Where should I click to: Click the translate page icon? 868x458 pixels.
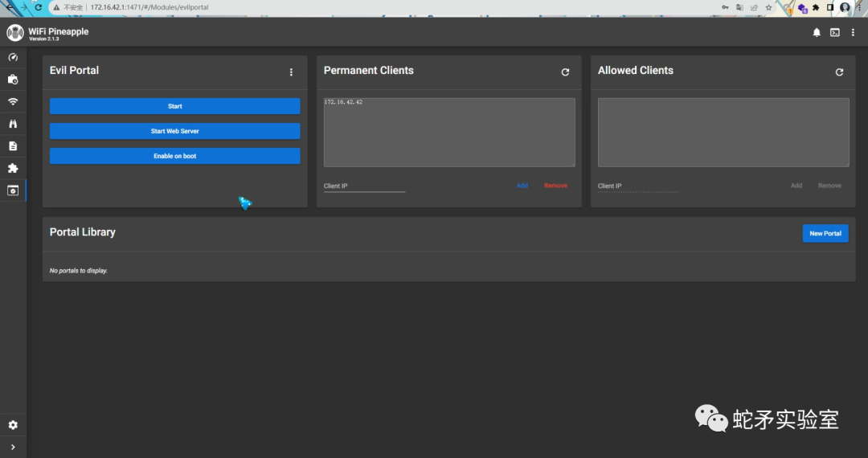pyautogui.click(x=739, y=7)
